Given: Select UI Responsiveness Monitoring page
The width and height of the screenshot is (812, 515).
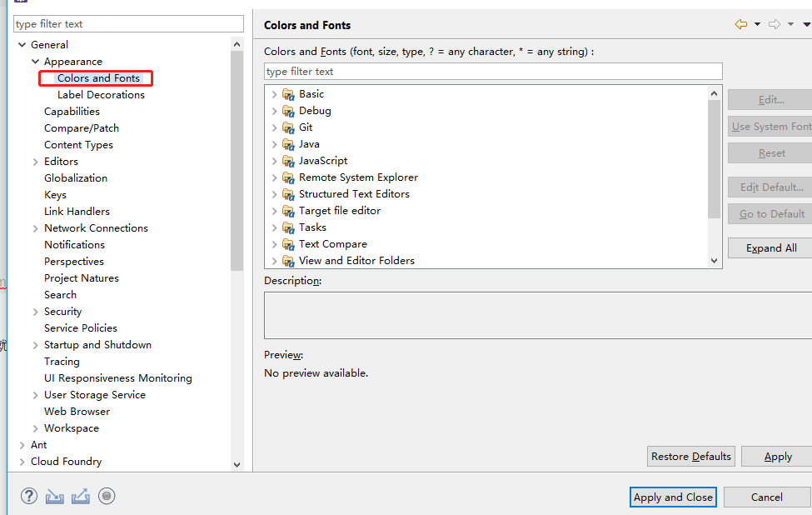Looking at the screenshot, I should tap(118, 378).
